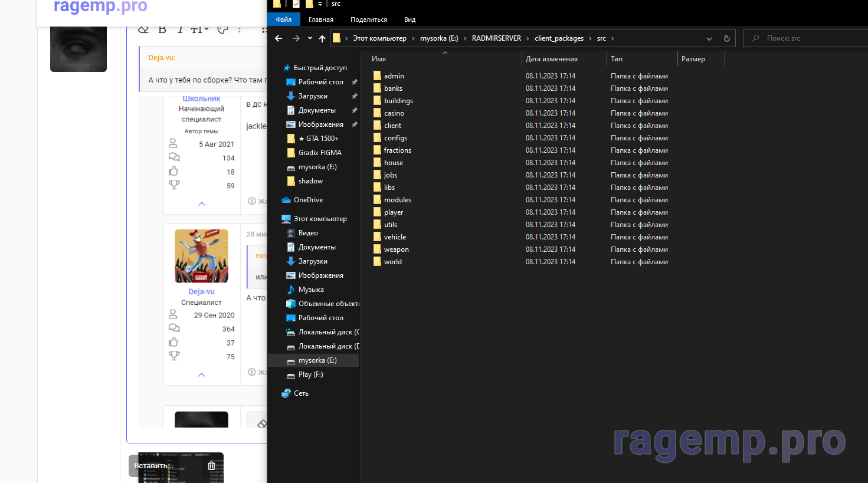Expand the address bar history dropdown
868x483 pixels.
point(709,38)
